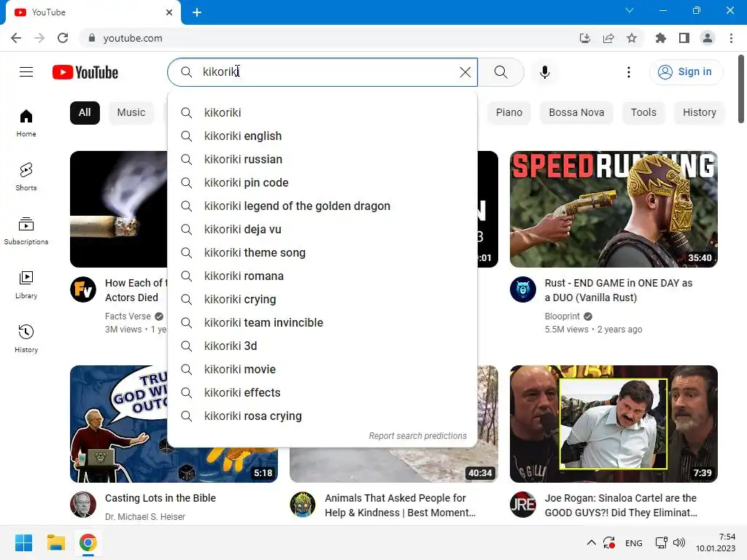Start voice search with the microphone

point(544,72)
